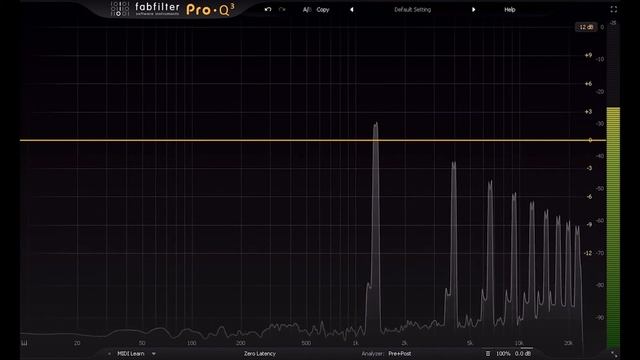Open the MIDI Learn dropdown arrow
This screenshot has height=360, width=640.
(x=153, y=353)
